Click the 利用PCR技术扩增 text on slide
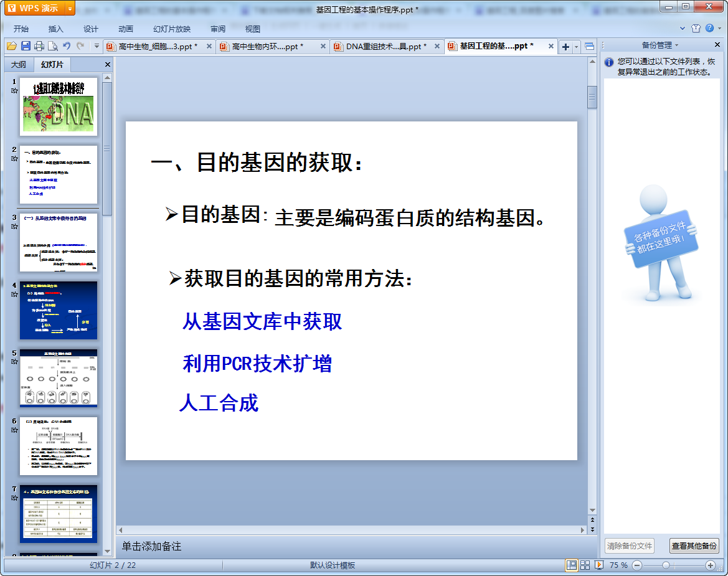Screen dimensions: 728x576 pos(257,363)
